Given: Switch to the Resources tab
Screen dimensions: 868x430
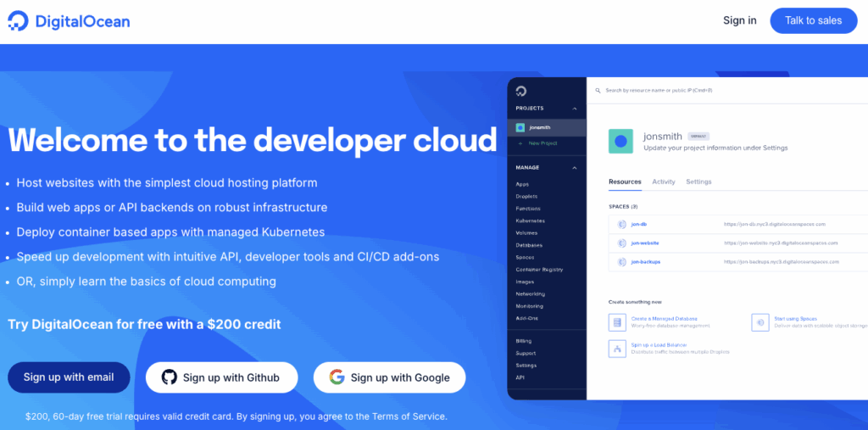Looking at the screenshot, I should pyautogui.click(x=625, y=181).
